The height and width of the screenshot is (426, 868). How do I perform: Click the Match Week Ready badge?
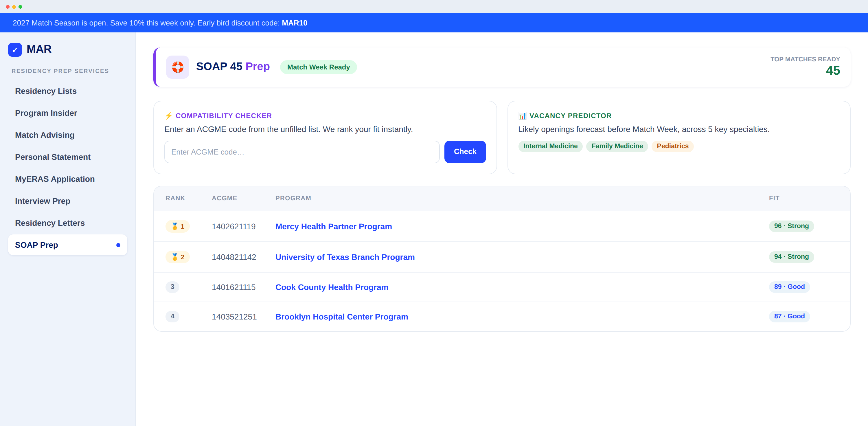pos(319,67)
